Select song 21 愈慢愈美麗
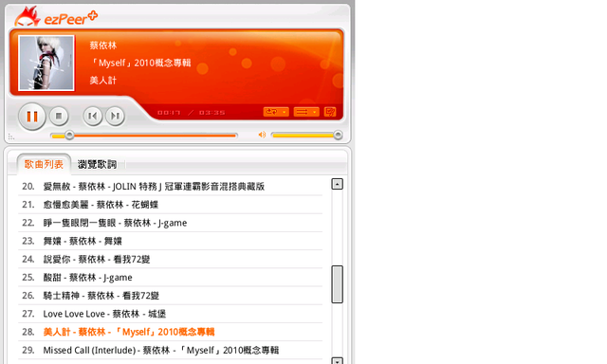This screenshot has width=607, height=364. 171,205
